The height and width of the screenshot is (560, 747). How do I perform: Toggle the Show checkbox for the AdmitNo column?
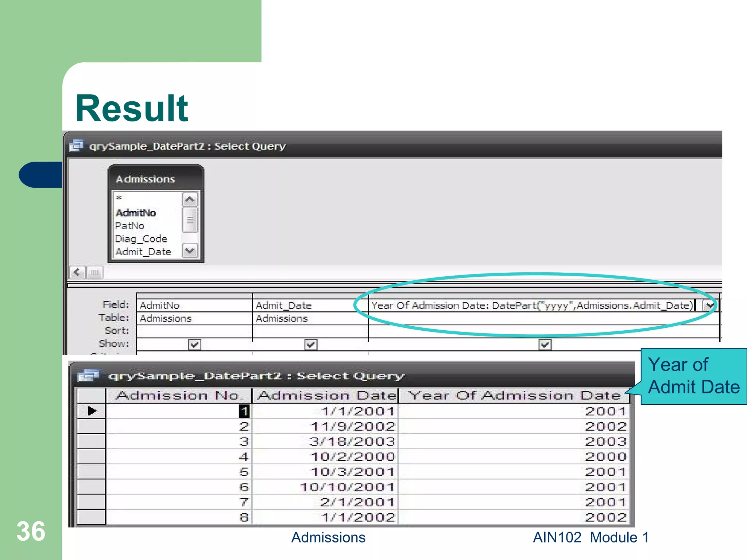(x=194, y=345)
